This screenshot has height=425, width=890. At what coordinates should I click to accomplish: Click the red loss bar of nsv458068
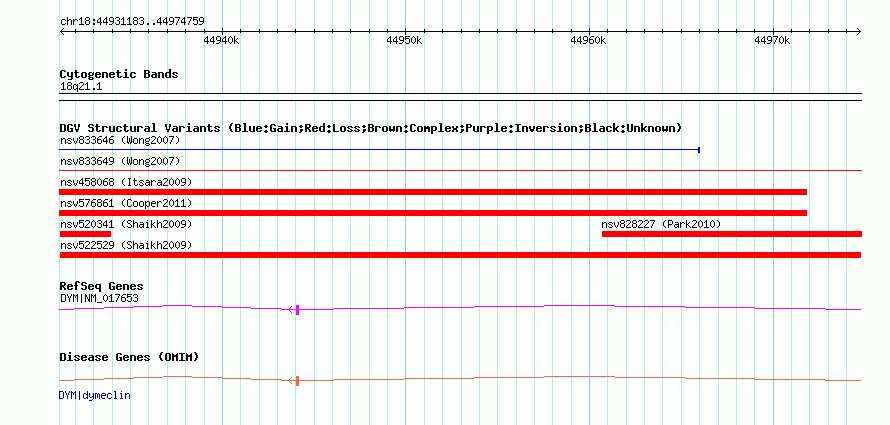433,192
